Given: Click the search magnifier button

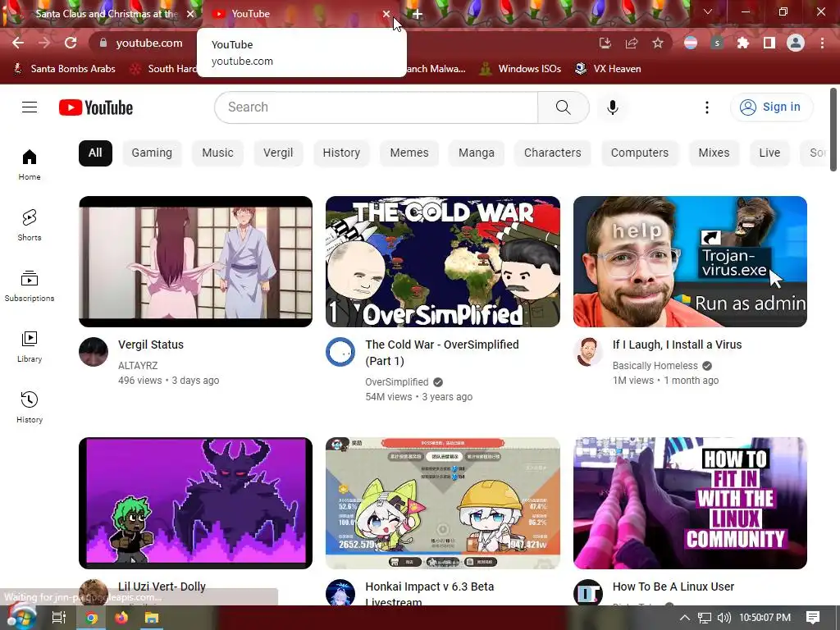Looking at the screenshot, I should 563,107.
